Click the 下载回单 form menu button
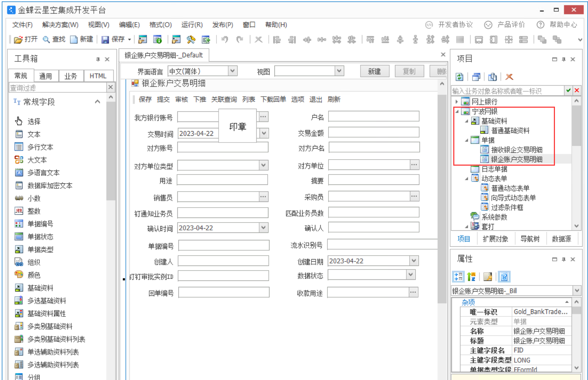This screenshot has height=380, width=588. coord(273,100)
